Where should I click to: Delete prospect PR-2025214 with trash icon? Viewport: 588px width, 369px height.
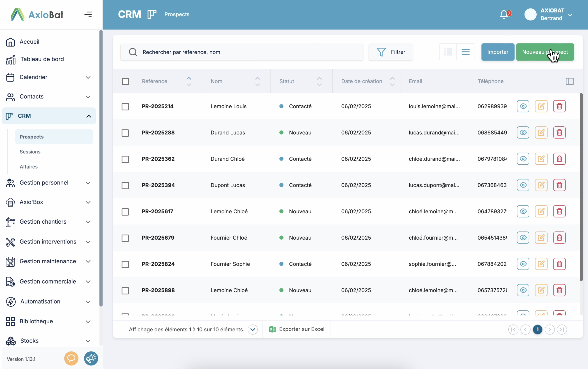pyautogui.click(x=559, y=106)
